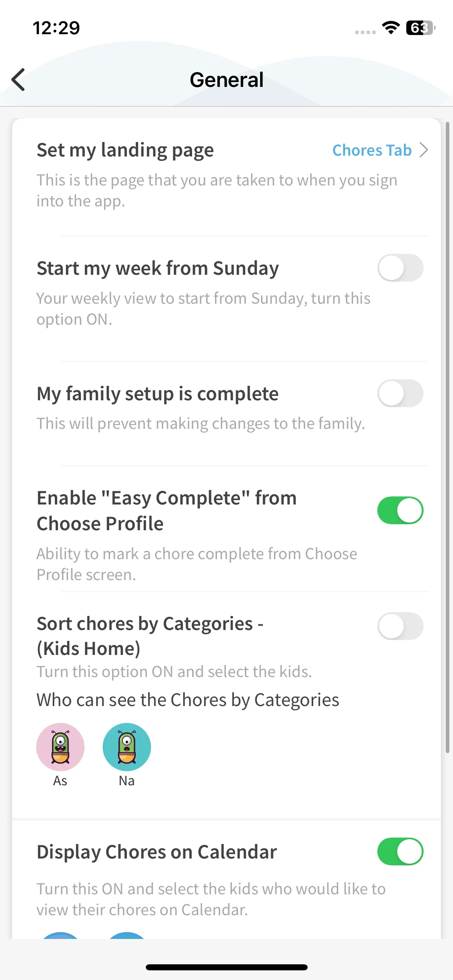Open landing page chevron arrow
This screenshot has height=980, width=453.
click(x=424, y=150)
